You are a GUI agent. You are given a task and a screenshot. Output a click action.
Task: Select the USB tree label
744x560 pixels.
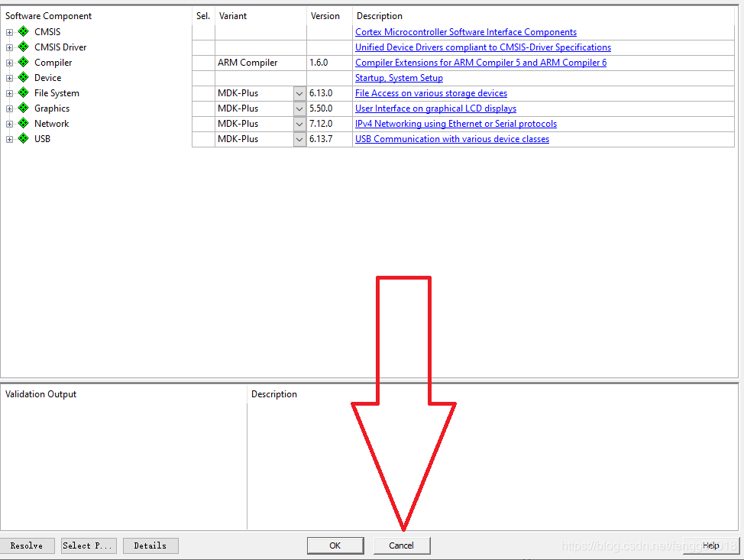pyautogui.click(x=42, y=138)
